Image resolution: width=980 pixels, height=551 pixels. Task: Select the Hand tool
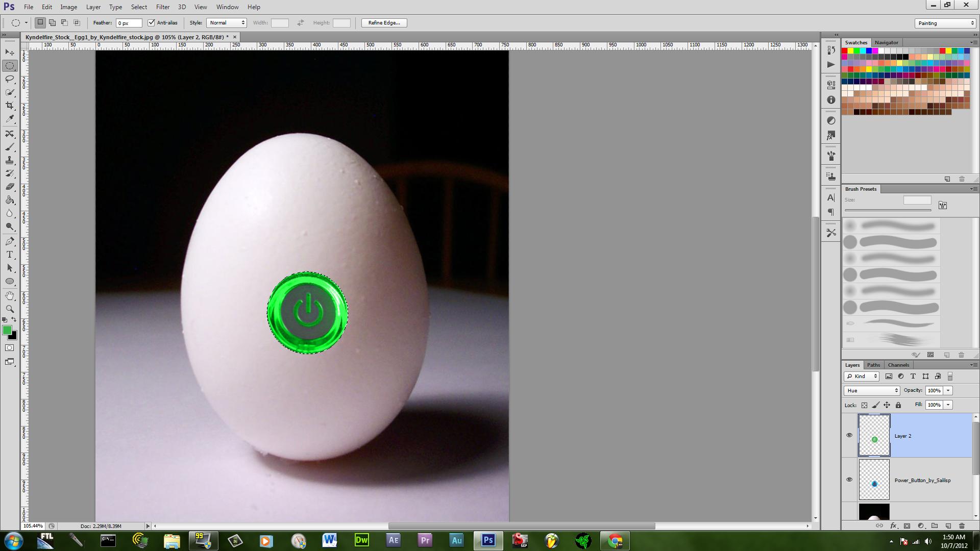[x=10, y=296]
